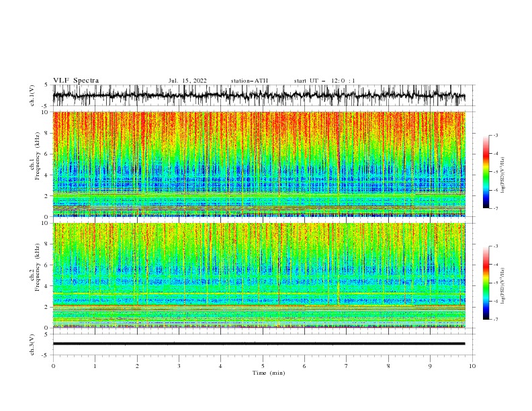Click the time axis tick label '3'
The width and height of the screenshot is (532, 411).
pos(179,366)
